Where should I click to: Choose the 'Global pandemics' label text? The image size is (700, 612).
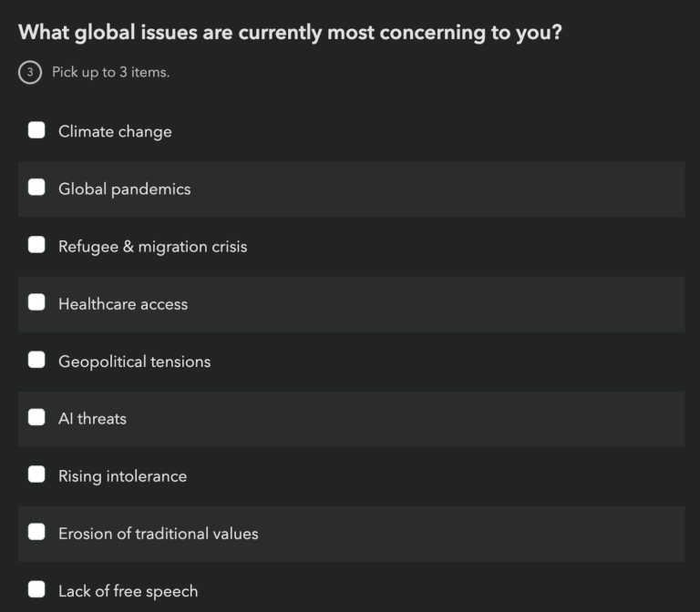pyautogui.click(x=124, y=189)
